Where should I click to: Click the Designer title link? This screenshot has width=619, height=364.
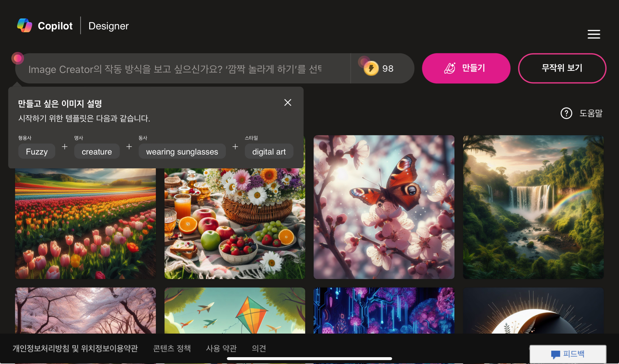click(x=109, y=26)
